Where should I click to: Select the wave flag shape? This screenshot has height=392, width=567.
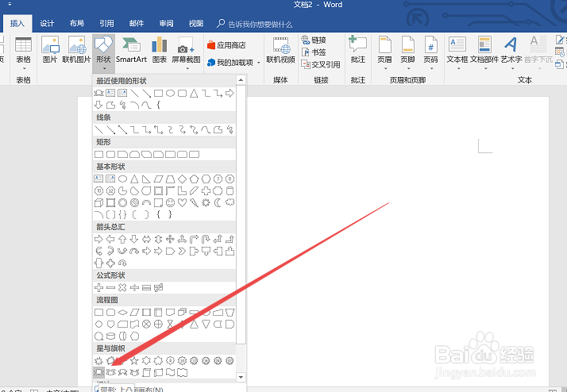[x=170, y=372]
